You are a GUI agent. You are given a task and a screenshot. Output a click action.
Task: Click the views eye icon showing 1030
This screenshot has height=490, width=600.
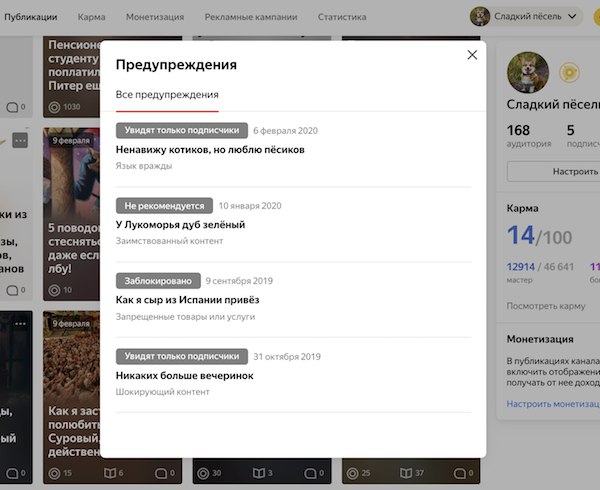[54, 107]
